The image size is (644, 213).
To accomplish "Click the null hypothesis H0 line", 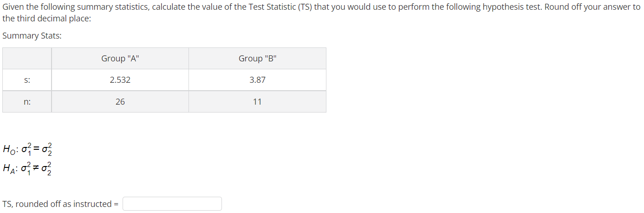I will pos(28,150).
